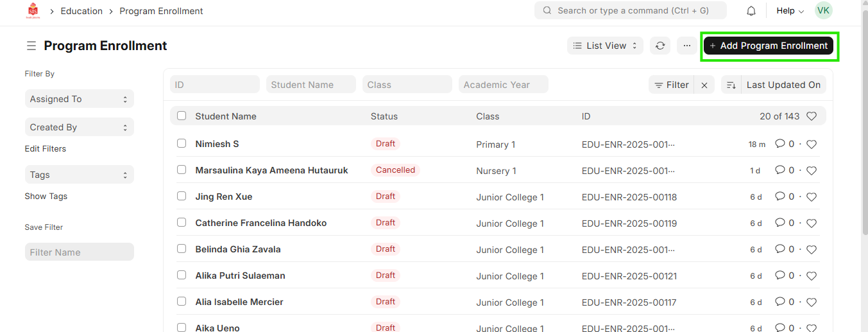
Task: Focus the Student Name filter field
Action: (311, 85)
